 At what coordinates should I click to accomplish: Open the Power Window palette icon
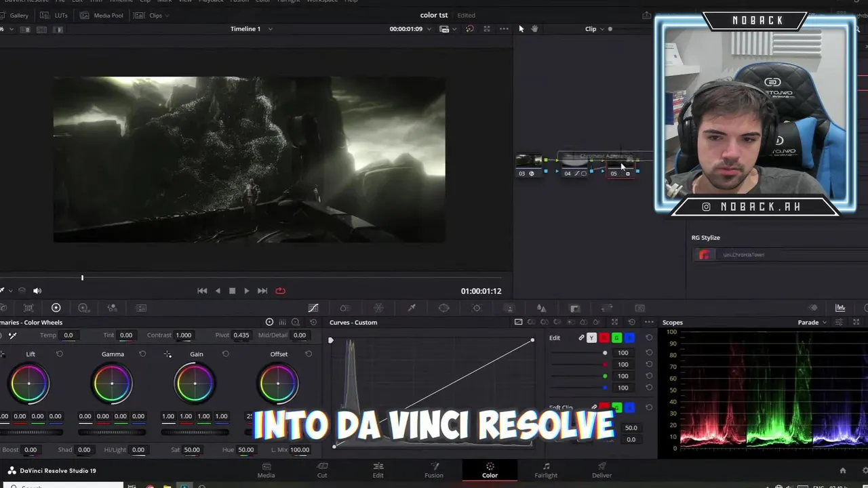point(444,308)
